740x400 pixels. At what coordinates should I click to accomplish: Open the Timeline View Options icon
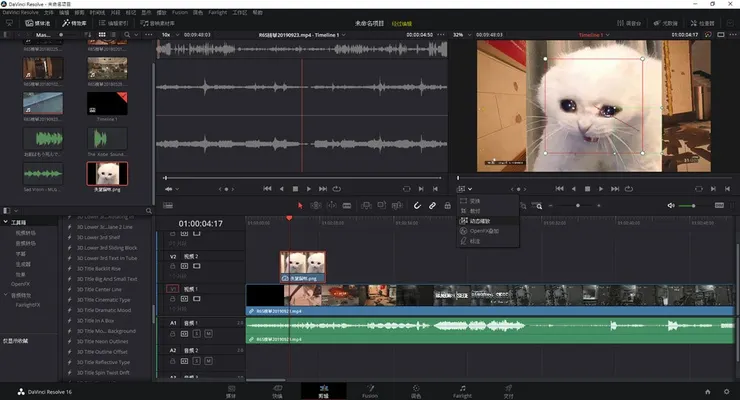coord(168,206)
